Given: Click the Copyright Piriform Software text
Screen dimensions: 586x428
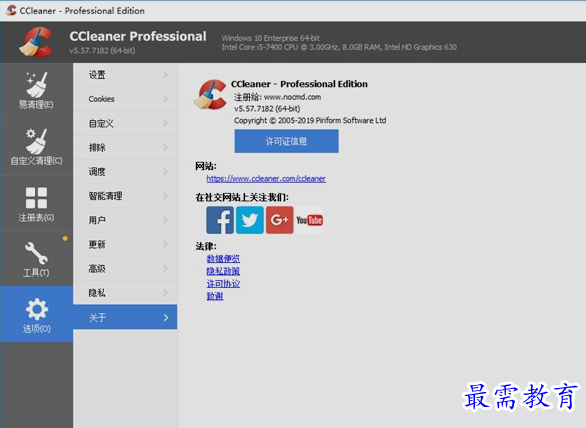Looking at the screenshot, I should click(x=310, y=120).
